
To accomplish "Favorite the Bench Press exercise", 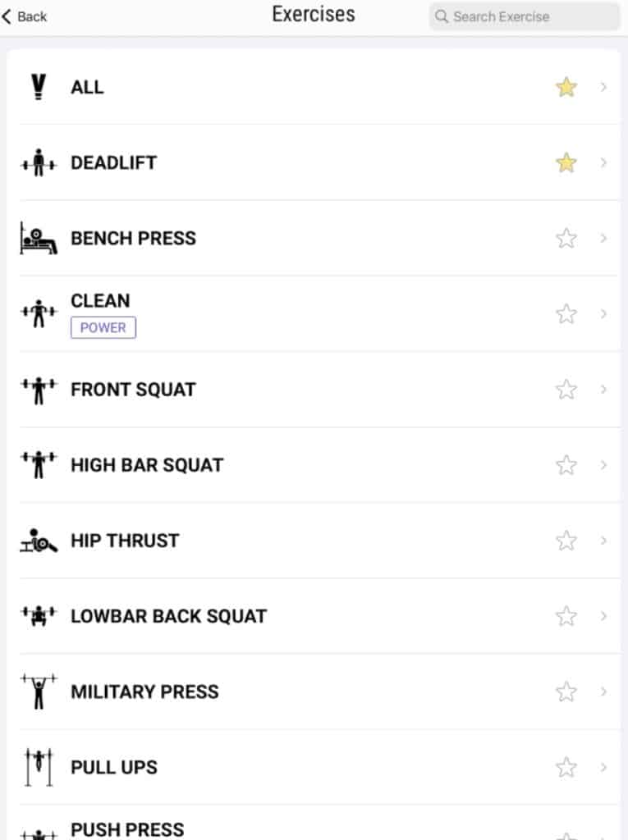I will (566, 238).
